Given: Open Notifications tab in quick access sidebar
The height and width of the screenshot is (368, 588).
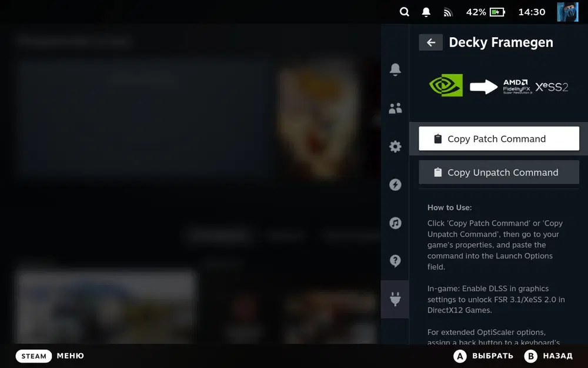Looking at the screenshot, I should click(395, 69).
